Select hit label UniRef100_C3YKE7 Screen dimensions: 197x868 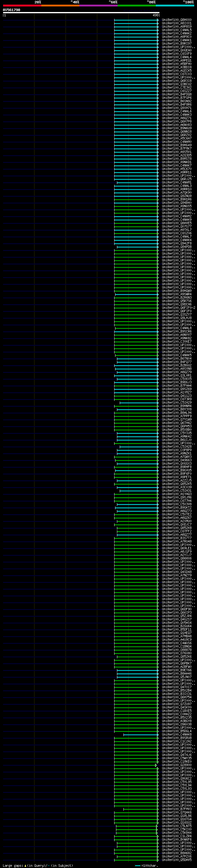176,341
